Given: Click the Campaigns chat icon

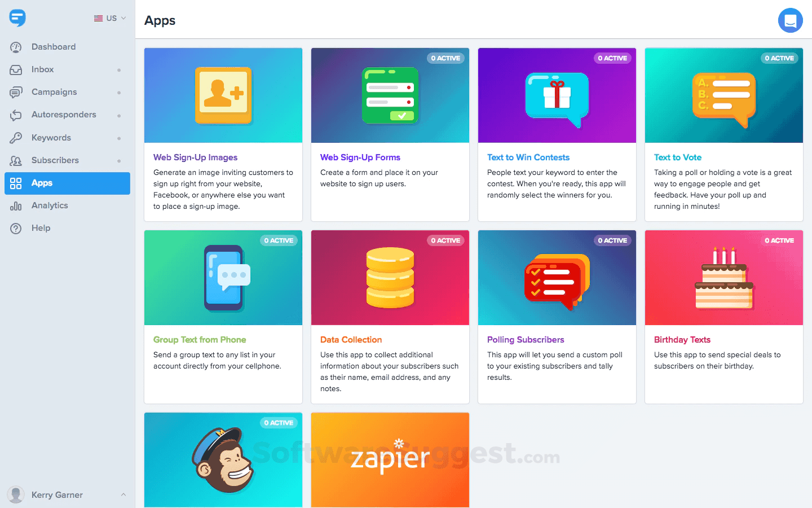Looking at the screenshot, I should [16, 93].
